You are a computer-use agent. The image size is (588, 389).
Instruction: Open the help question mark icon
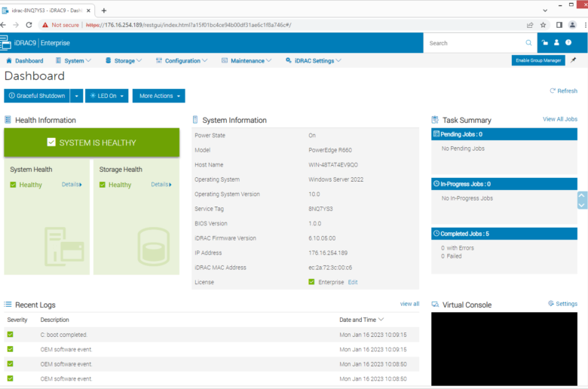tap(568, 42)
